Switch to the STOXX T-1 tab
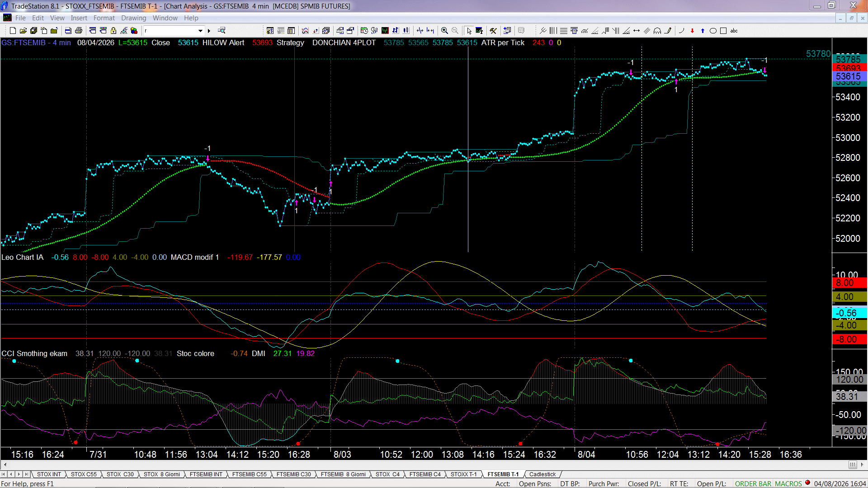This screenshot has height=488, width=868. (x=464, y=474)
